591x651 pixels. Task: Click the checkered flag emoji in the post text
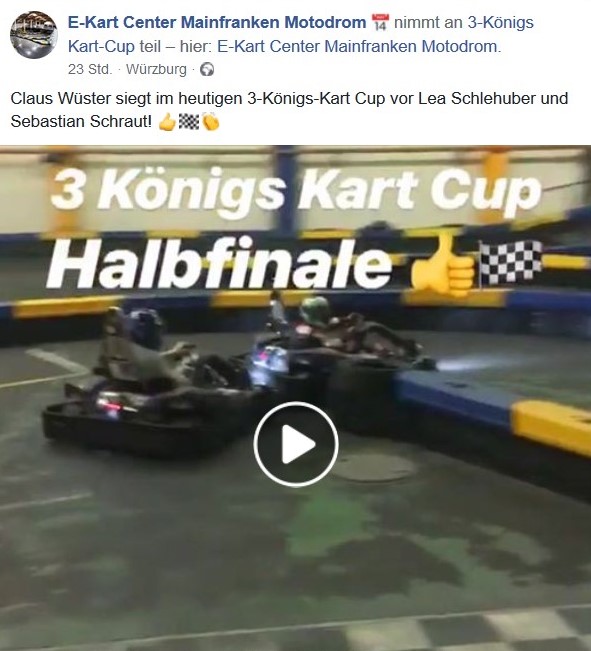point(189,121)
